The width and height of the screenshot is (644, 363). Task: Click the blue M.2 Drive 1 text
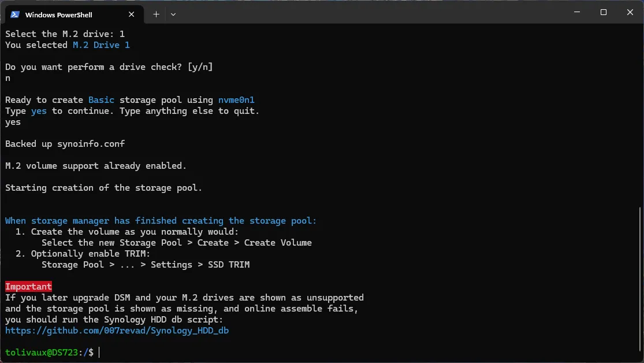(101, 45)
